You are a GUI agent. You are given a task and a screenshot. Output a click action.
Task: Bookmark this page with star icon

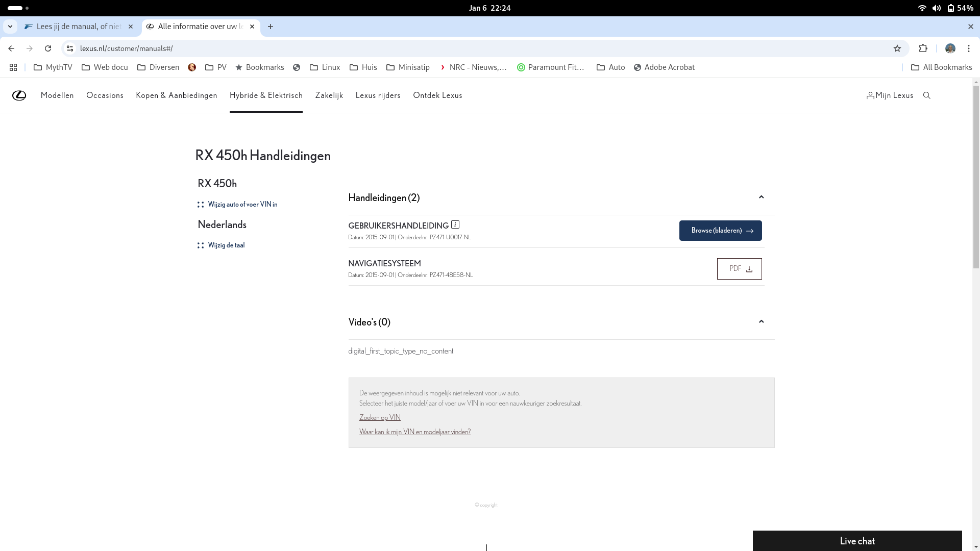(897, 48)
